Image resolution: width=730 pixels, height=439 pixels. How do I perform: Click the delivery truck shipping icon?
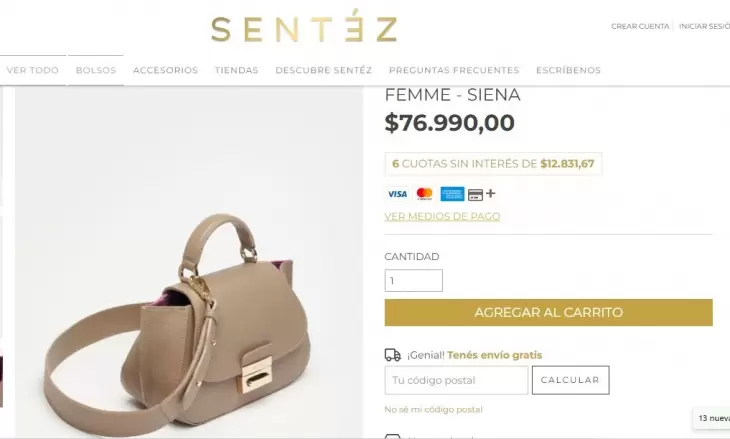click(x=392, y=355)
